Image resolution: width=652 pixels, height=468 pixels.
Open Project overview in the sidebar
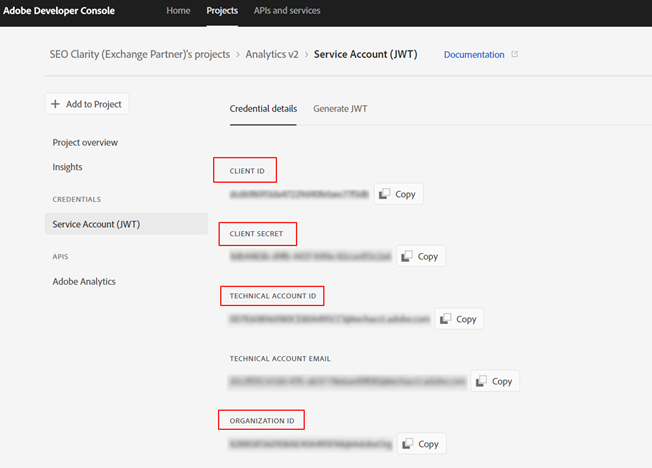(85, 142)
